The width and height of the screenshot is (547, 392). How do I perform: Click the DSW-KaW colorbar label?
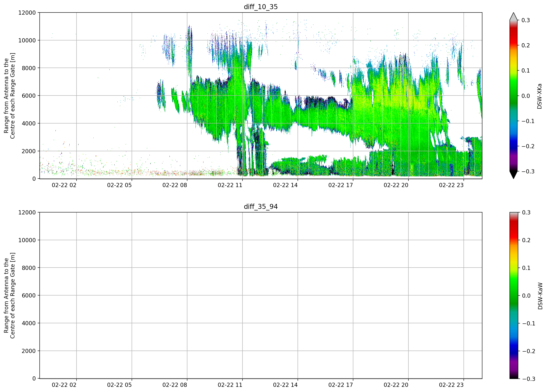[x=540, y=296]
